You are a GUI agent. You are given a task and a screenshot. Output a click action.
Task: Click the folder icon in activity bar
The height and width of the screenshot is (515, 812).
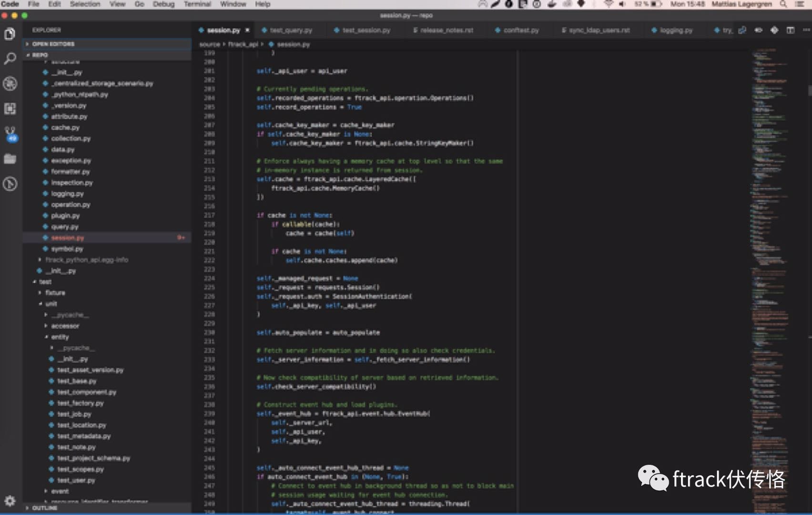click(x=10, y=159)
